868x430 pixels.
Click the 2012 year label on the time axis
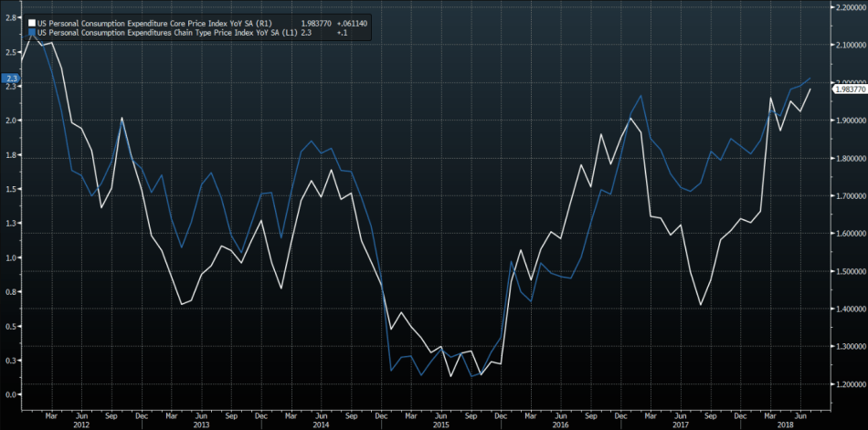pyautogui.click(x=80, y=425)
